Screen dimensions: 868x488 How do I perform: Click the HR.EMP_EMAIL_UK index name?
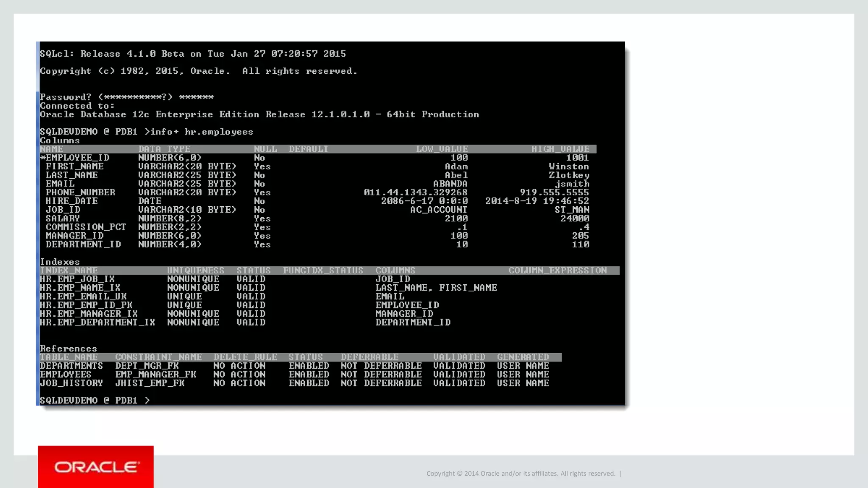click(x=83, y=297)
